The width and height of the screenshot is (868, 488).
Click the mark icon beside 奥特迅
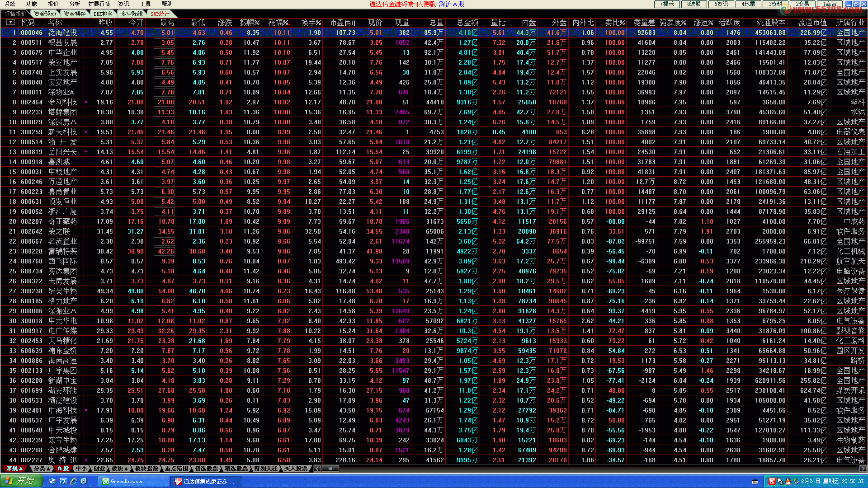(86, 460)
